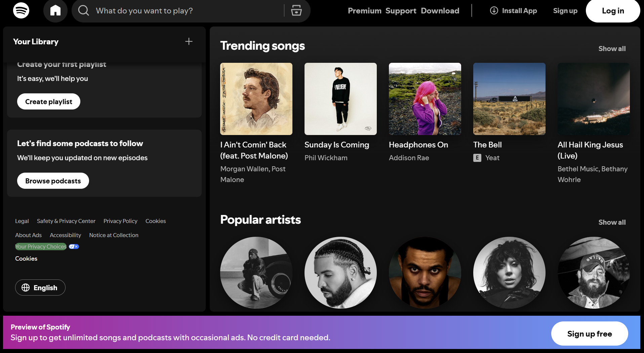This screenshot has width=644, height=353.
Task: Open Cookies link beside Privacy Policy
Action: (156, 221)
